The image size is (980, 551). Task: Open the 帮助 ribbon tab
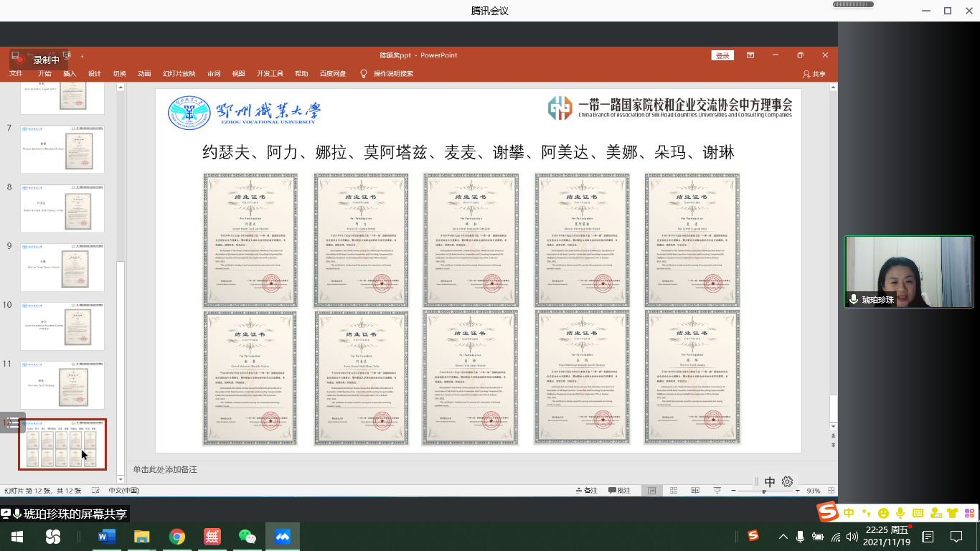coord(301,74)
